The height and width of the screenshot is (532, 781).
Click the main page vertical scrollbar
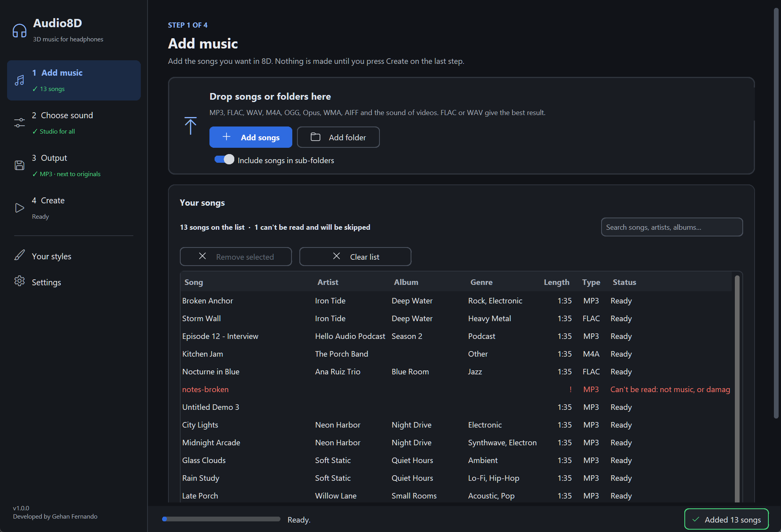click(776, 213)
